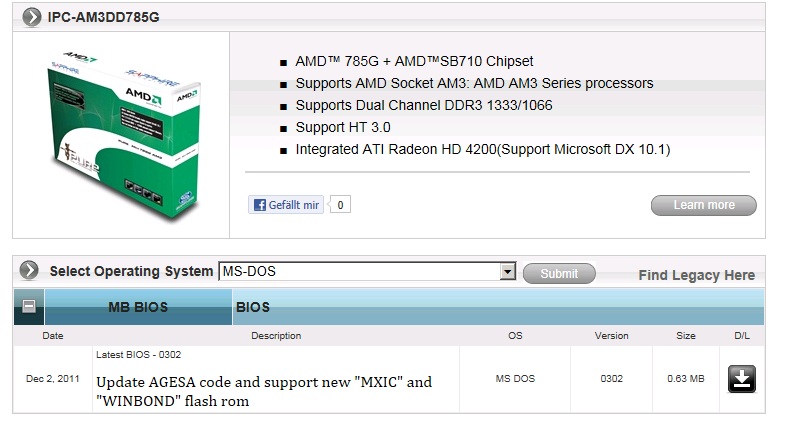Switch to the MB BIOS tab
Viewport: 795px width, 432px height.
tap(138, 307)
